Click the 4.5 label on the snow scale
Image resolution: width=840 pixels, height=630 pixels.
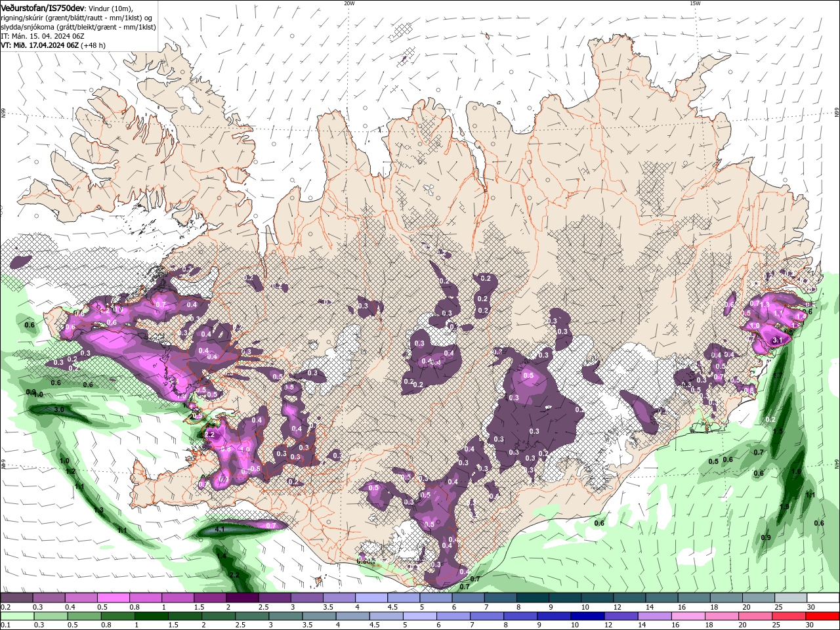[392, 607]
